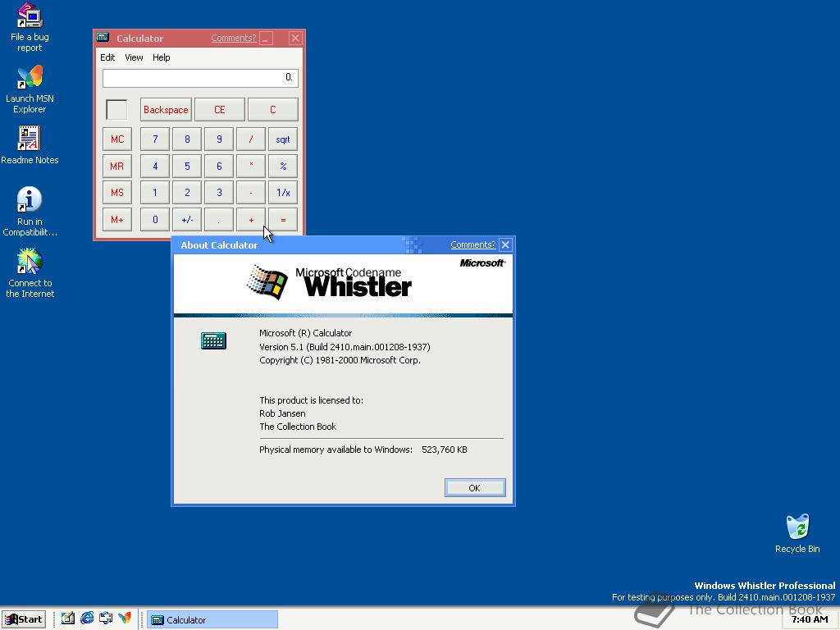This screenshot has height=630, width=840.
Task: Select Connect to the Internet desktop icon
Action: tap(30, 273)
